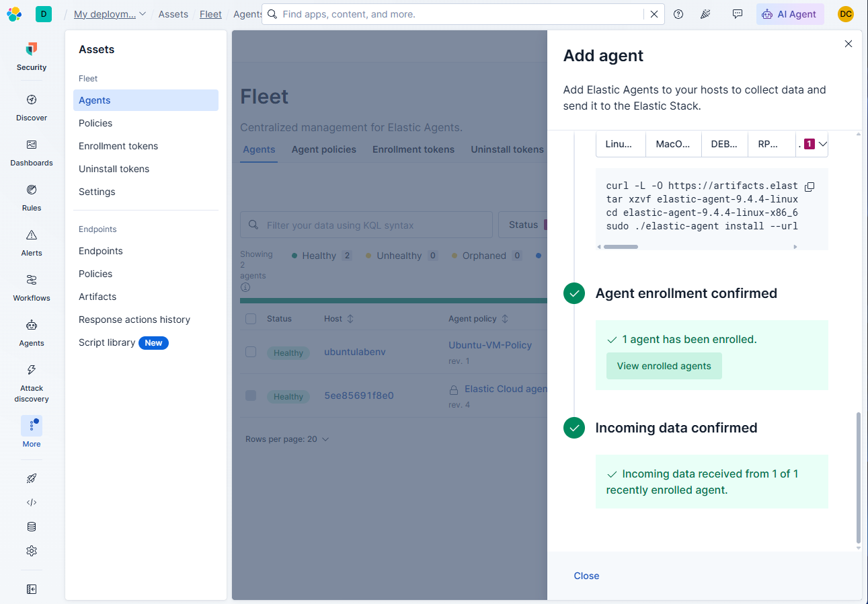Open the Uninstall tokens tab in Fleet

tap(508, 149)
